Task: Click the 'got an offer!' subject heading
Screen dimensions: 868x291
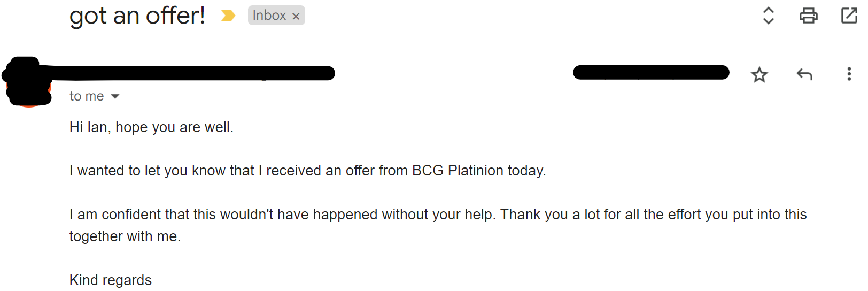Action: coord(137,16)
